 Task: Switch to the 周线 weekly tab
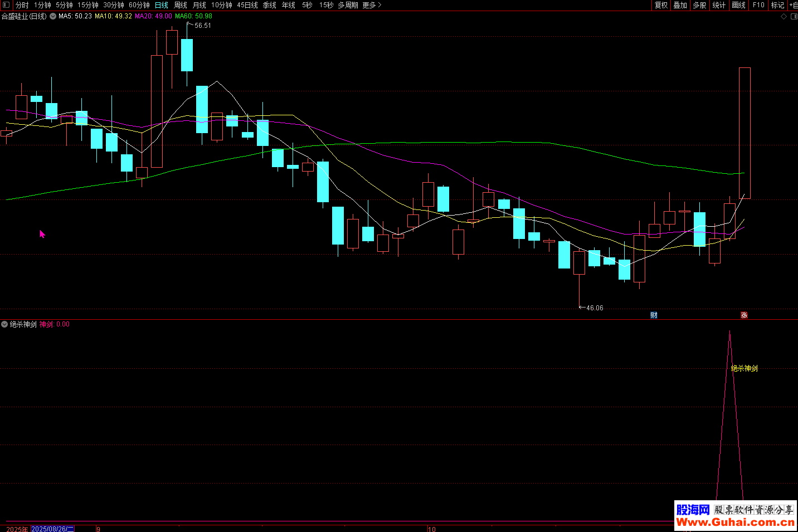pos(181,5)
